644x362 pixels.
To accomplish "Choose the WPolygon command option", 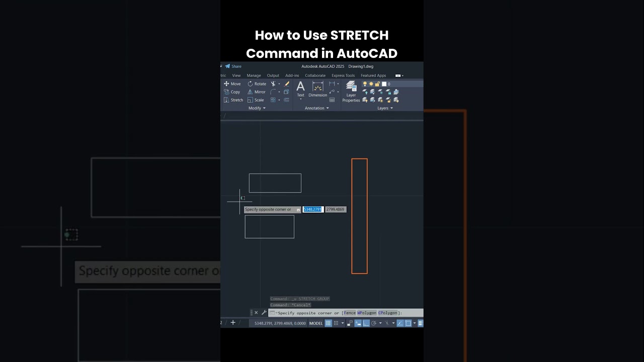I will pos(367,313).
